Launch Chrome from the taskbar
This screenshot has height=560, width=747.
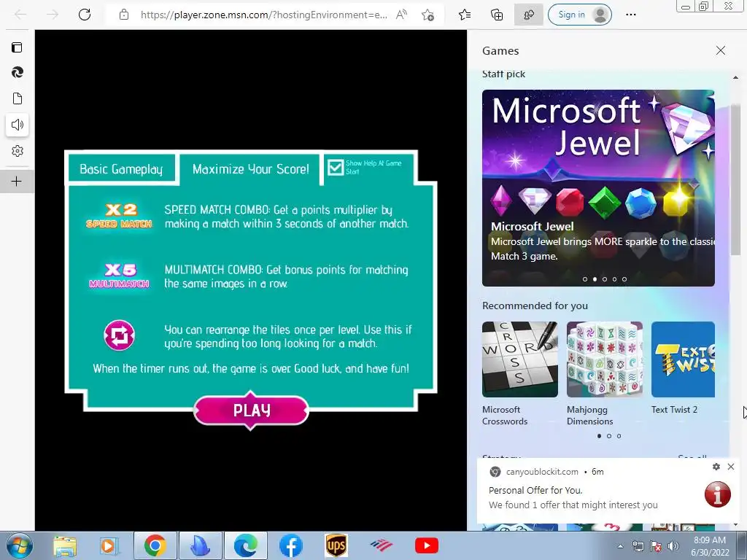(155, 545)
